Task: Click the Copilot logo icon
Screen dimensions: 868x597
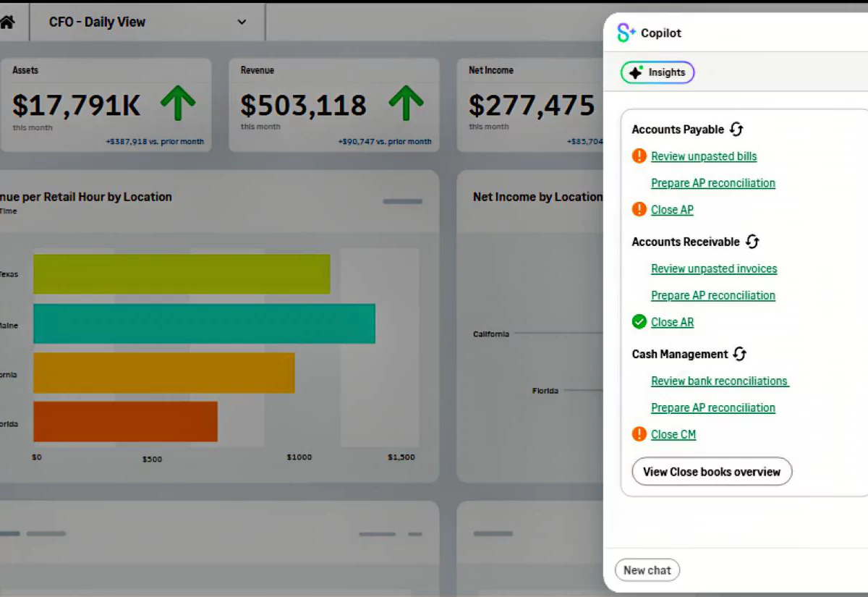Action: (626, 33)
